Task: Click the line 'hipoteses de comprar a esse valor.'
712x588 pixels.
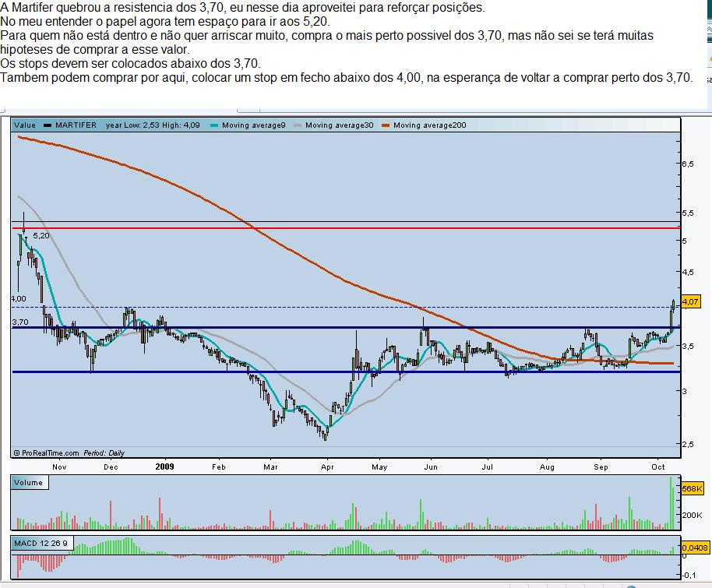Action: (95, 50)
